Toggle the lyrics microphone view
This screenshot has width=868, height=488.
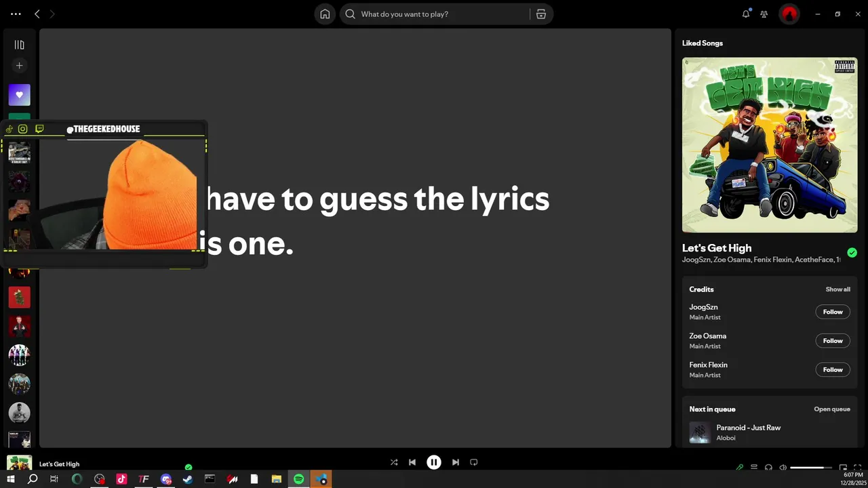(x=740, y=467)
